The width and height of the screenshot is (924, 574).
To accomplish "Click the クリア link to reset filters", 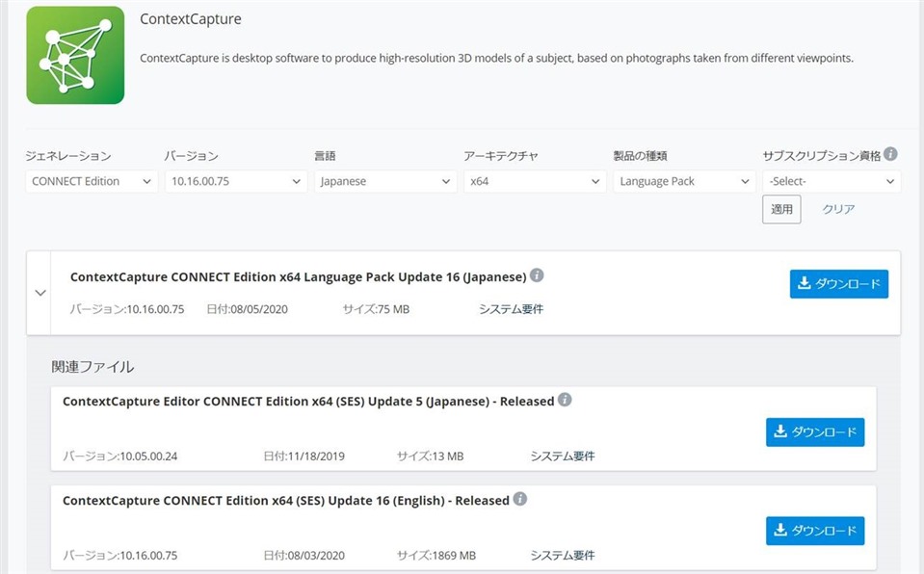I will click(837, 209).
